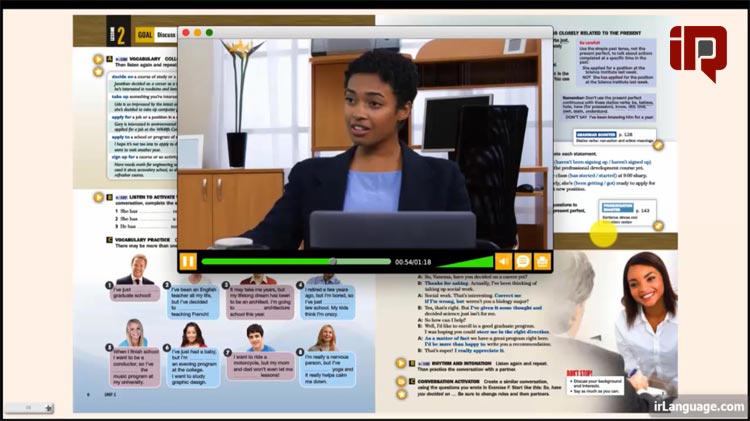
Task: Click the photo of man number 1
Action: point(138,269)
